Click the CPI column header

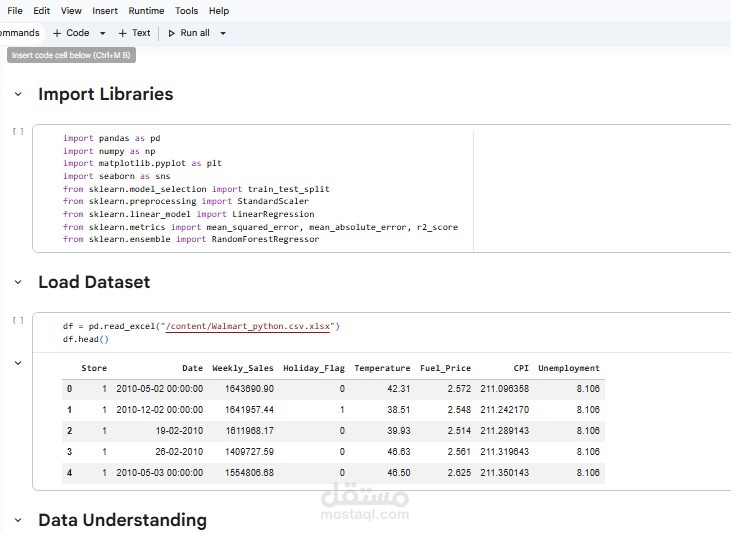coord(521,368)
